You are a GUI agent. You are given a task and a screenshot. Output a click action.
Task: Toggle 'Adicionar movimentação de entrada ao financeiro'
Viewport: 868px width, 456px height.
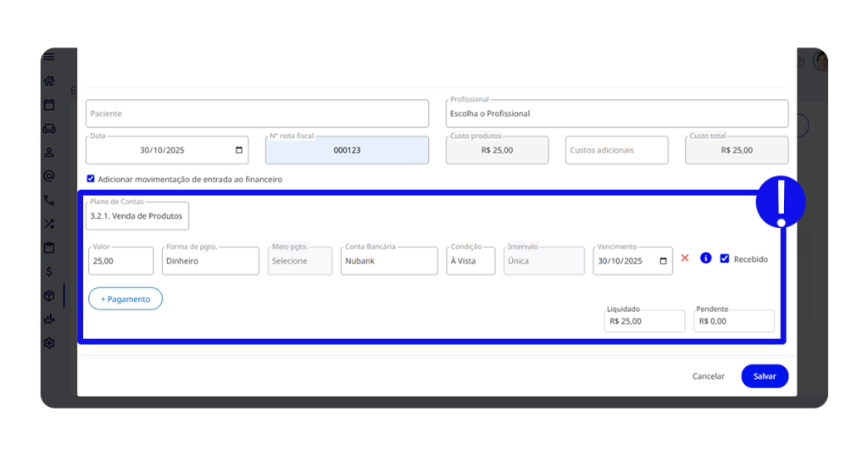[x=91, y=179]
